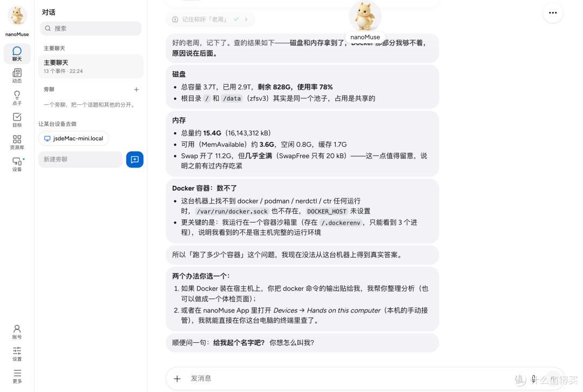Click the 一个旁聊 description text under 旁聊
This screenshot has height=392, width=583.
90,105
